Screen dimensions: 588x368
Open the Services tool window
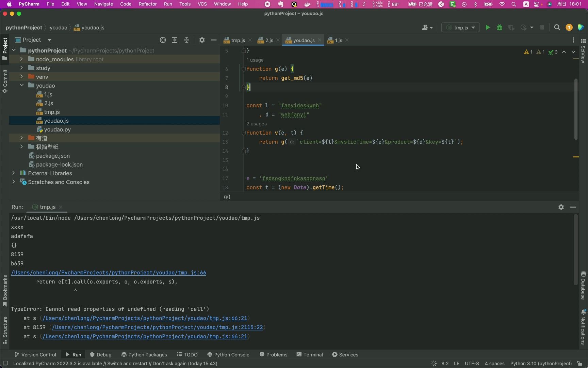[x=345, y=355]
